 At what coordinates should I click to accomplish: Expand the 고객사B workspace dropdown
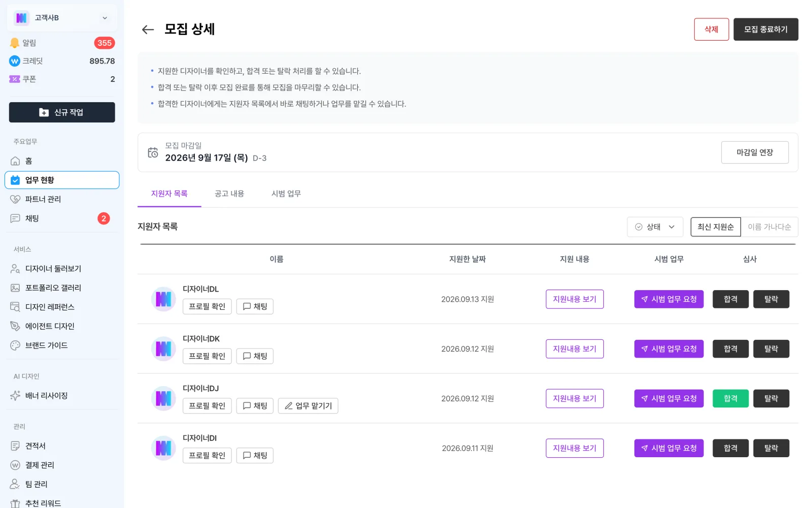[x=105, y=18]
